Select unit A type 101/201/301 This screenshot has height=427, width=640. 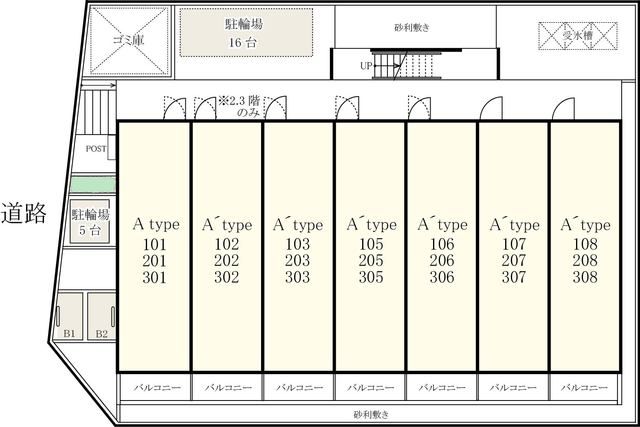[x=154, y=246]
